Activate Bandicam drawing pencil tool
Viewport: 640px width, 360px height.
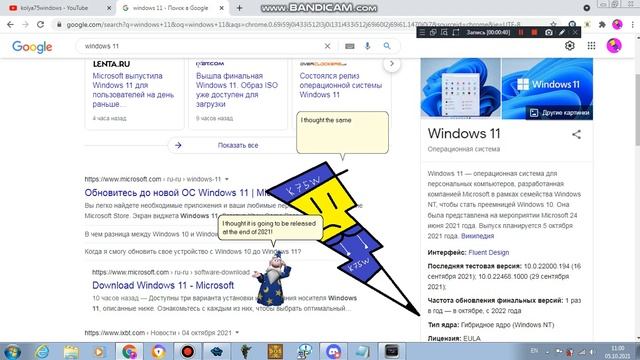[562, 32]
